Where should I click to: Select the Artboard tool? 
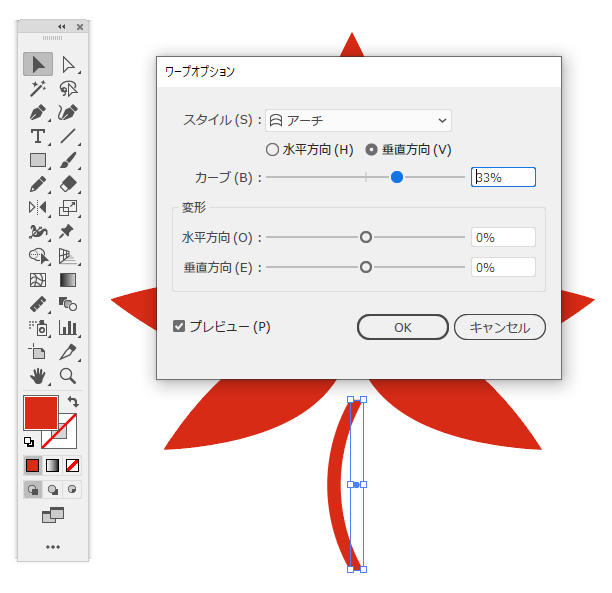[x=38, y=352]
